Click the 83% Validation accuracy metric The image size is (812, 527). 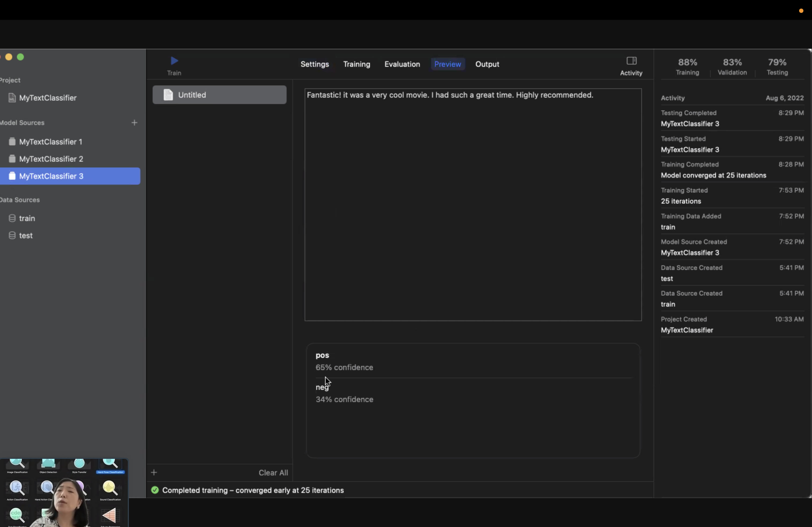(x=732, y=67)
